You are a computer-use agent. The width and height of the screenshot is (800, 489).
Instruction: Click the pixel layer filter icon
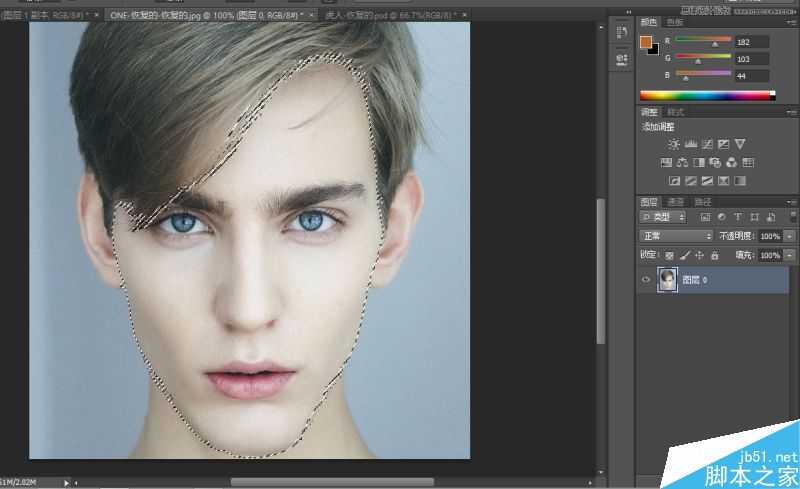coord(705,217)
